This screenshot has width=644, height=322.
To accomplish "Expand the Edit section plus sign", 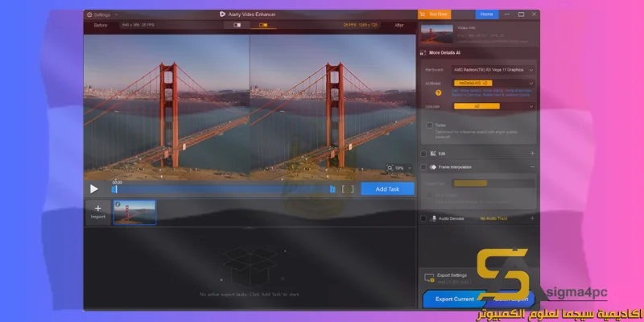I will (x=532, y=154).
